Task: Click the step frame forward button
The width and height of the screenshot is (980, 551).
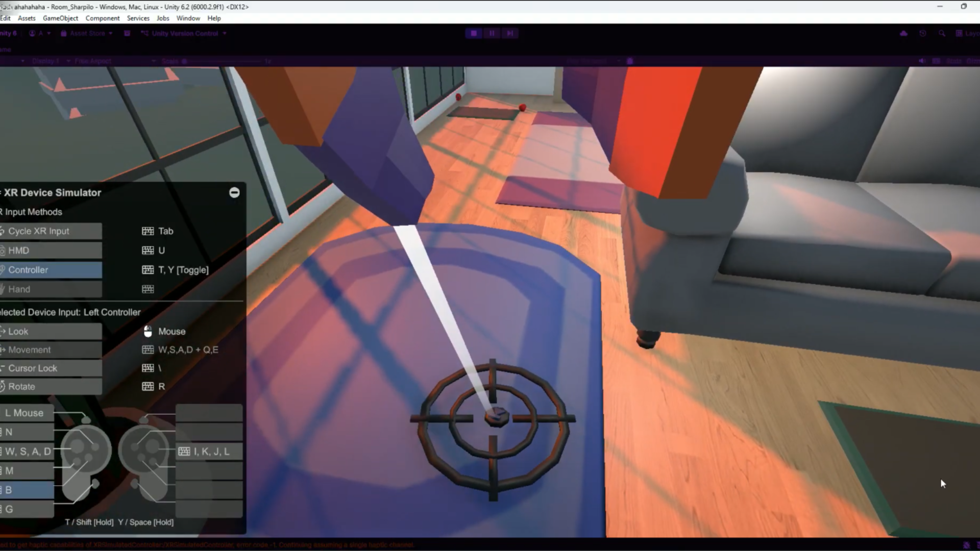Action: (509, 33)
